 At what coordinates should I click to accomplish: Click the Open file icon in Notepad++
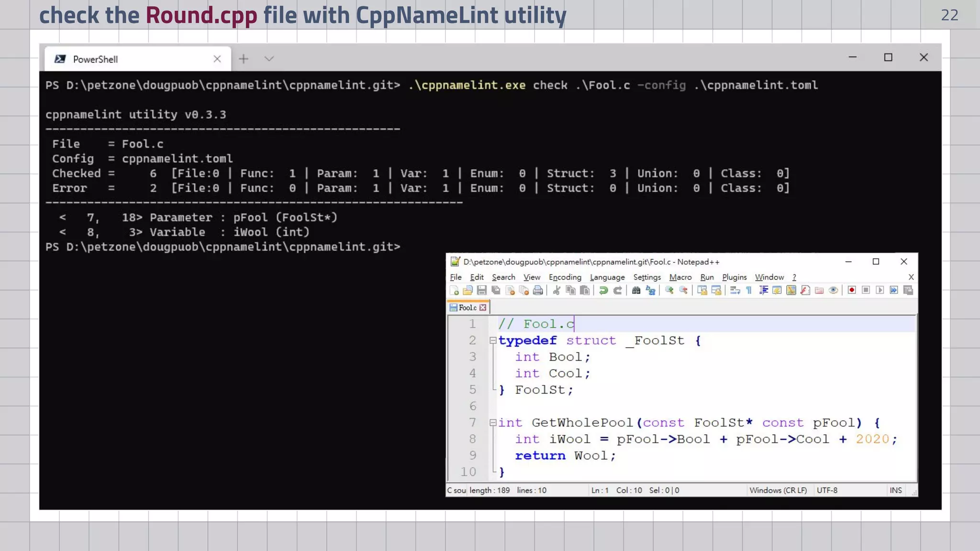(468, 290)
